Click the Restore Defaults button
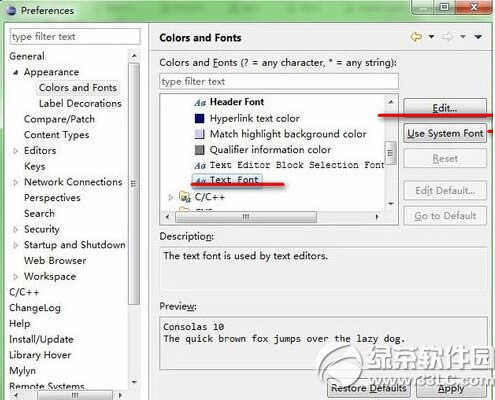495x400 pixels. click(x=369, y=388)
